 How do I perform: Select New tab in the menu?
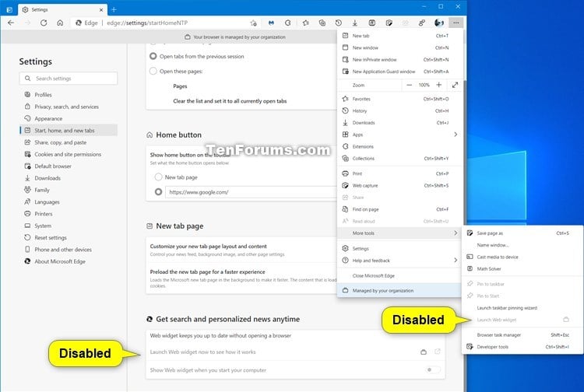click(x=399, y=36)
